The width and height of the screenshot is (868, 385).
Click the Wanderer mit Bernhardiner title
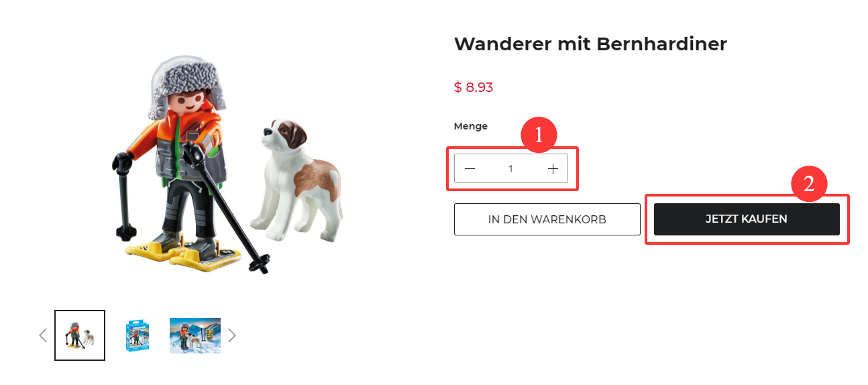click(590, 44)
